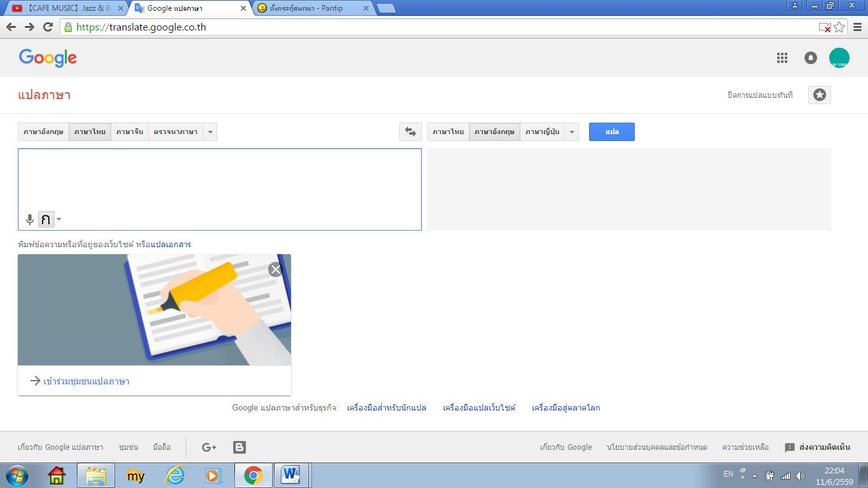This screenshot has height=488, width=868.
Task: Click the Google logo
Action: [x=48, y=58]
